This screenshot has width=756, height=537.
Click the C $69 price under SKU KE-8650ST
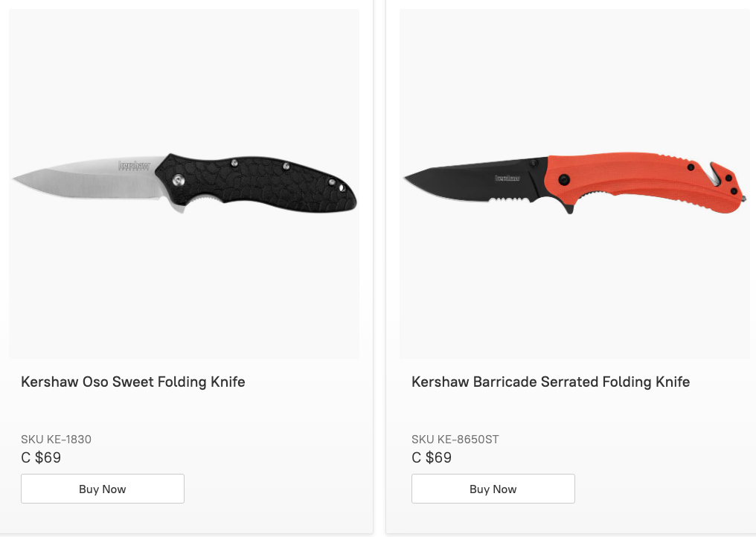(432, 457)
